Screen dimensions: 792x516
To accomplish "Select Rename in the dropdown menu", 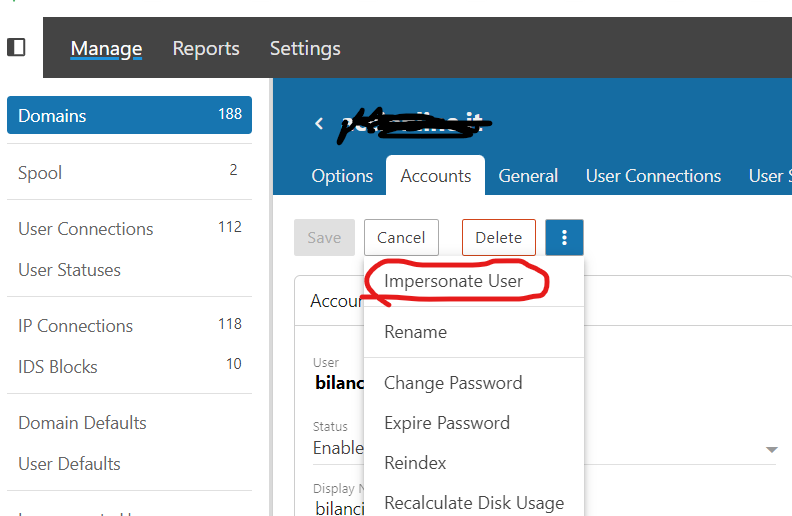I will [415, 332].
